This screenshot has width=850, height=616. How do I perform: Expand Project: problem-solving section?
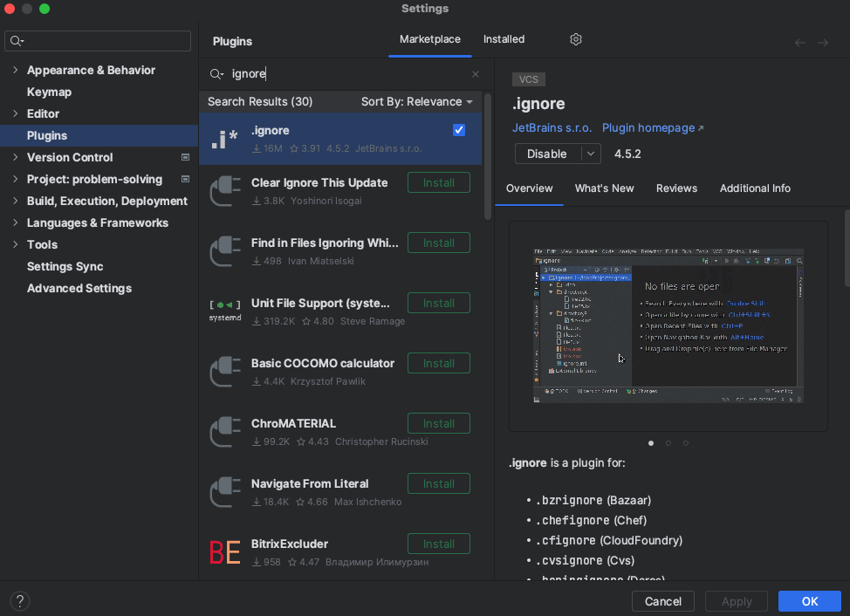15,179
